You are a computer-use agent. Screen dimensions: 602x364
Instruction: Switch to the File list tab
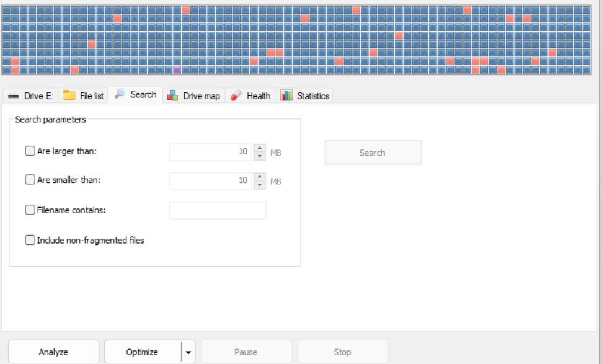coord(83,95)
